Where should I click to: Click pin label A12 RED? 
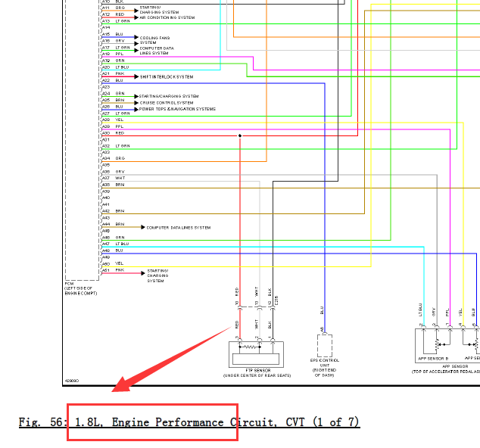tap(113, 14)
